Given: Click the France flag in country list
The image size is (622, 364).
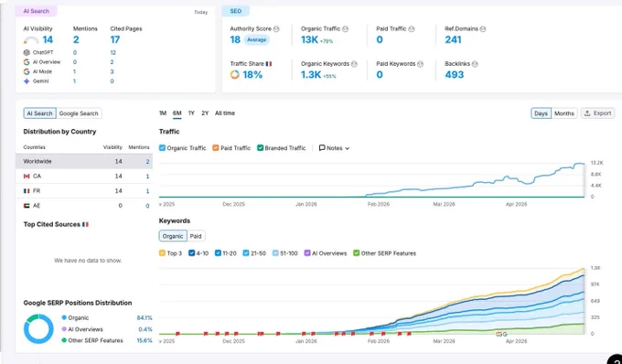Looking at the screenshot, I should tap(27, 191).
